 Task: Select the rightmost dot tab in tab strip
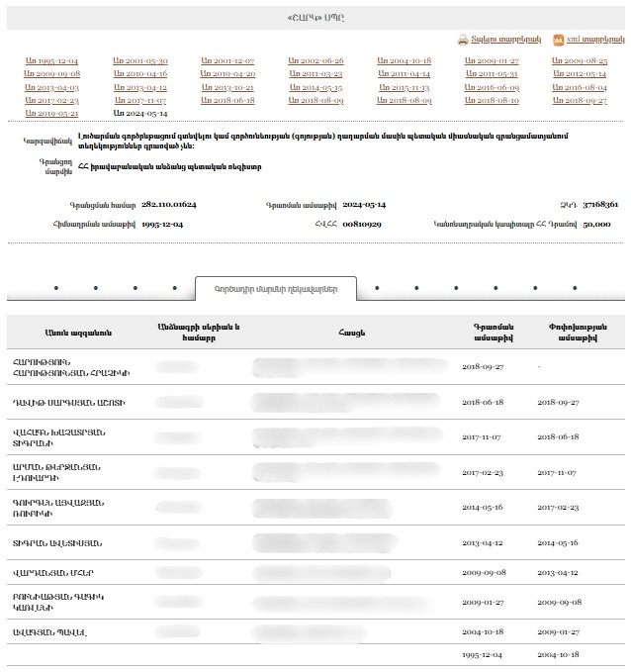[x=575, y=289]
